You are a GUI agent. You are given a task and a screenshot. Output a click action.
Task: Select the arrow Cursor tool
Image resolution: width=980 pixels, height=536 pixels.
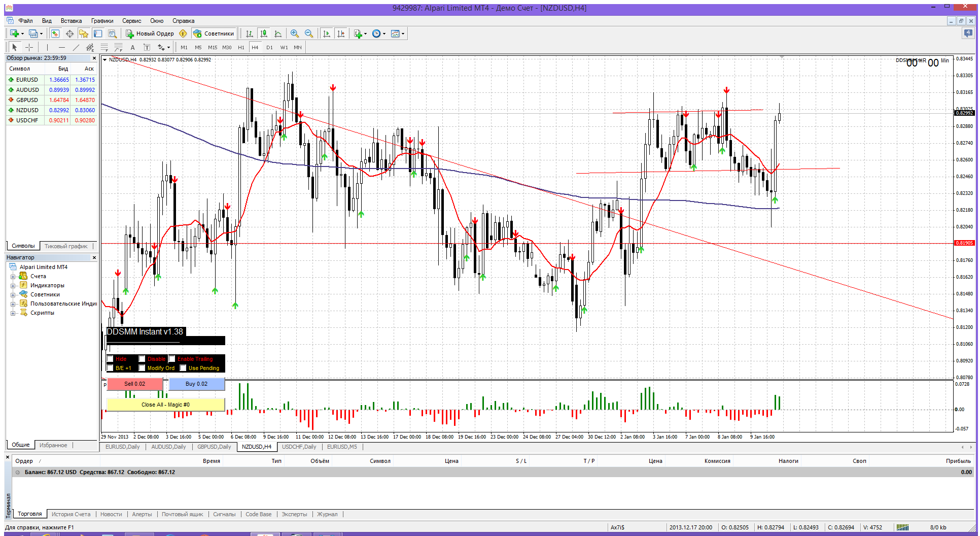(x=15, y=47)
